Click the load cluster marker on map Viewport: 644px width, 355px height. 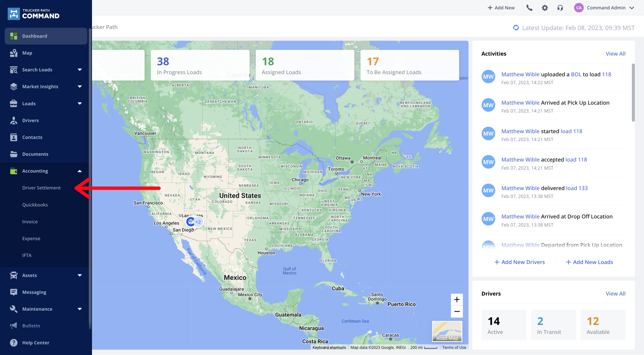195,222
